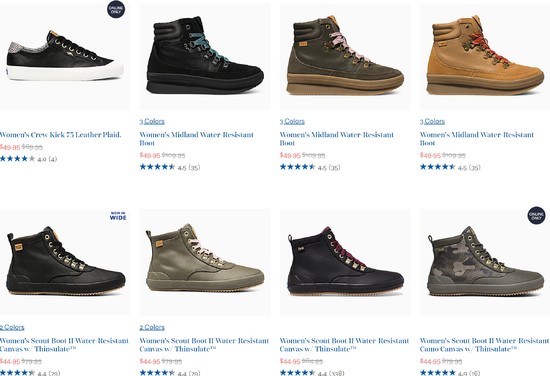Click the 4.0 star rating of Crew Kick
The height and width of the screenshot is (376, 550).
[28, 159]
